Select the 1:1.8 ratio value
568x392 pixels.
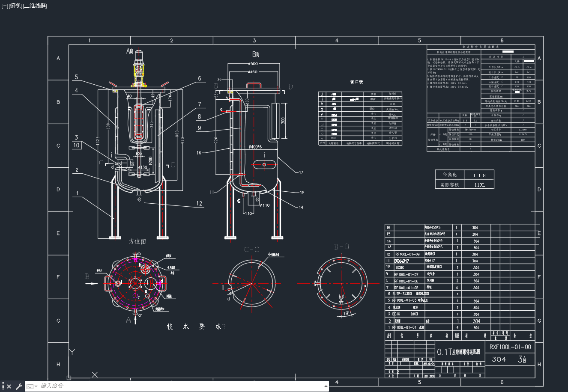[480, 175]
